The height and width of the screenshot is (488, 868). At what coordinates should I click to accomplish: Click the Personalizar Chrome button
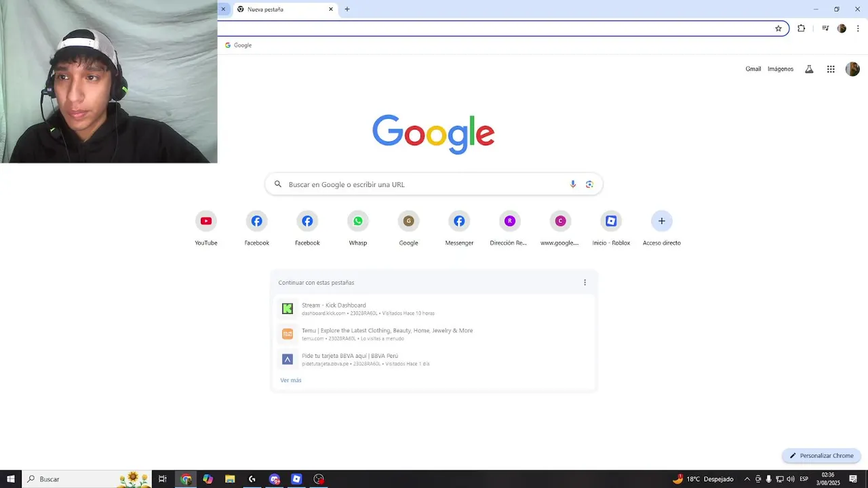tap(821, 455)
